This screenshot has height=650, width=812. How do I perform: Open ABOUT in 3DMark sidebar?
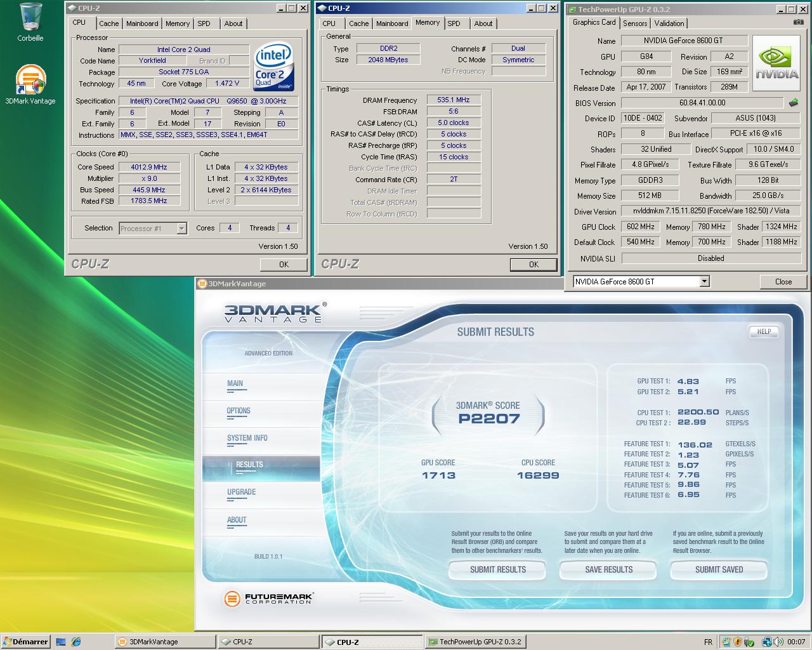pyautogui.click(x=237, y=520)
